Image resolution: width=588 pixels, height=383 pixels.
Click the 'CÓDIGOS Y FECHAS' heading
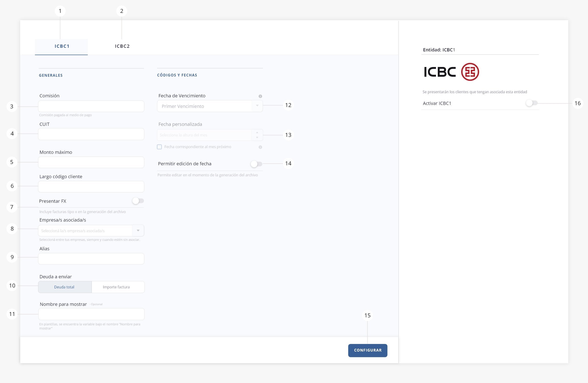pos(177,75)
